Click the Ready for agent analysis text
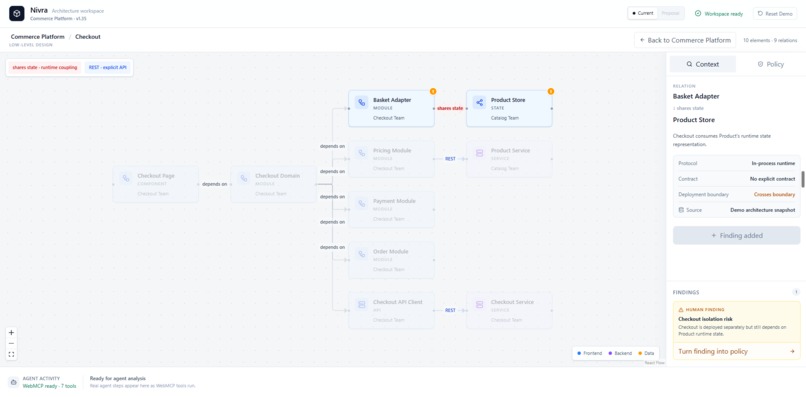This screenshot has width=806, height=397. point(118,378)
